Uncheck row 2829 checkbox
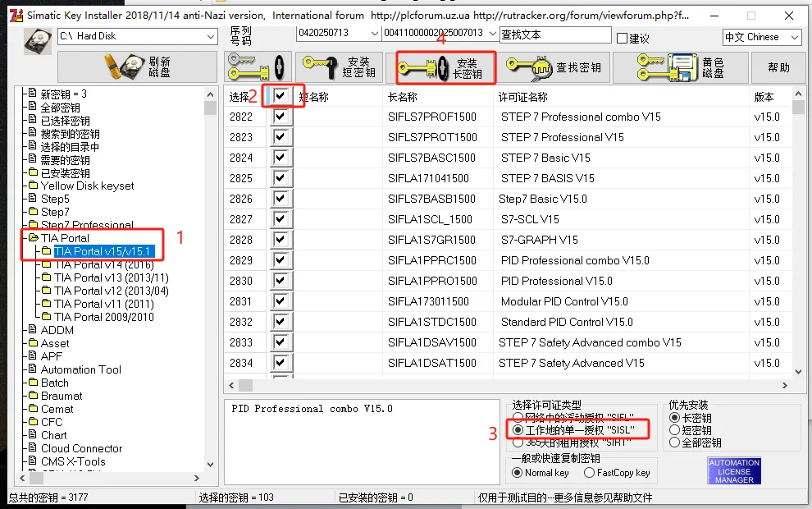This screenshot has width=812, height=509. coord(281,259)
